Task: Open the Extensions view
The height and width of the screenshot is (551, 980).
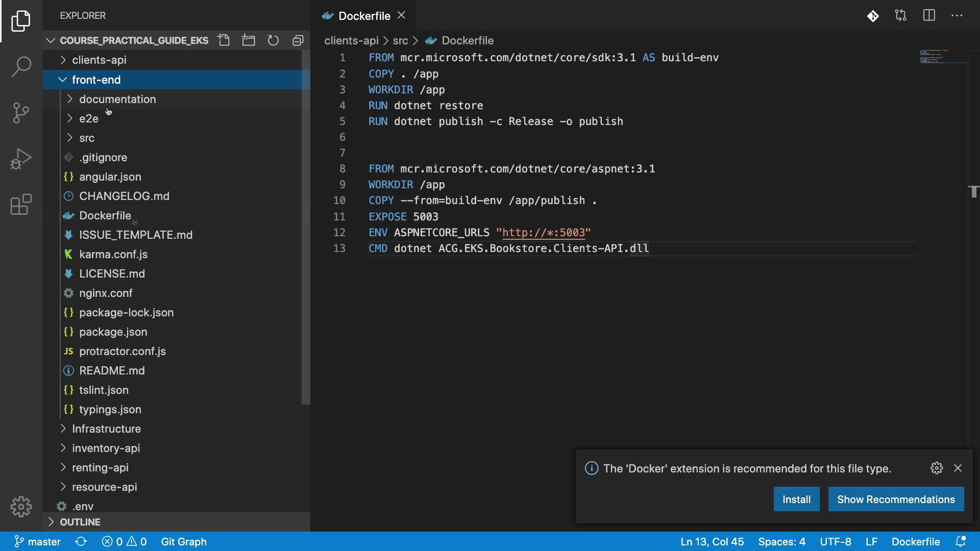Action: (21, 205)
